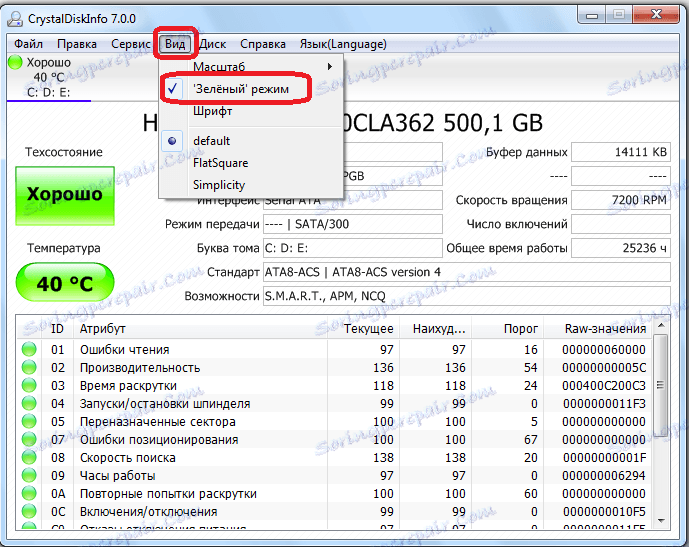689x547 pixels.
Task: Click the Стандарт field ATA8-ACS
Action: point(467,272)
